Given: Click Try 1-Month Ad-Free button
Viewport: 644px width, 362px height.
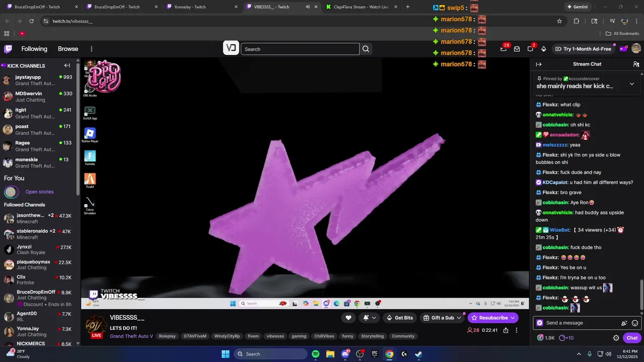Looking at the screenshot, I should 583,49.
